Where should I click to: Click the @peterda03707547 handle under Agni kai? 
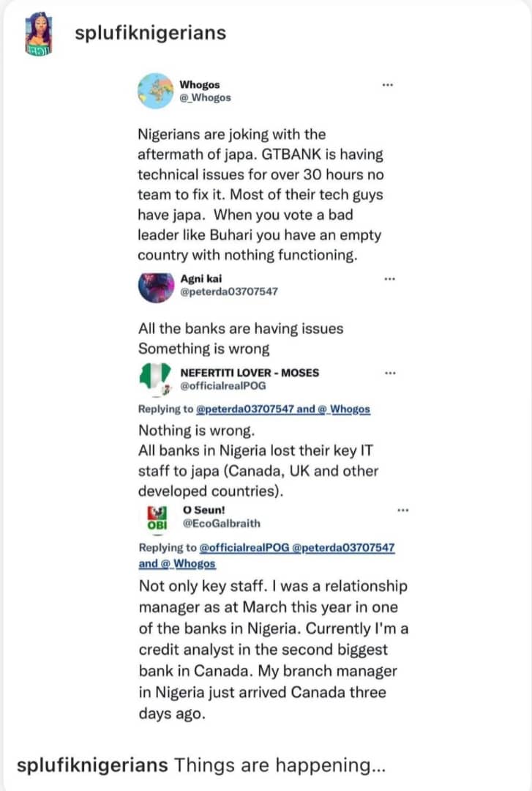[x=229, y=291]
